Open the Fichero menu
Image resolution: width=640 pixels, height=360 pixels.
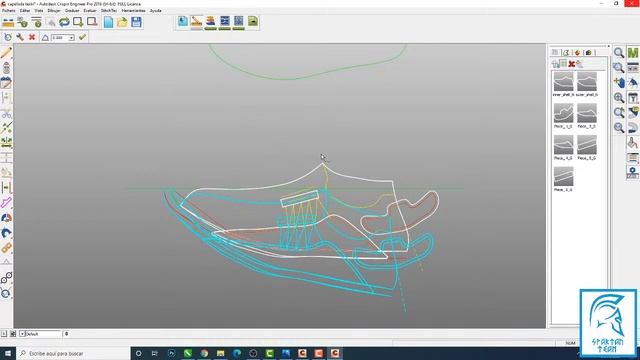pos(9,11)
